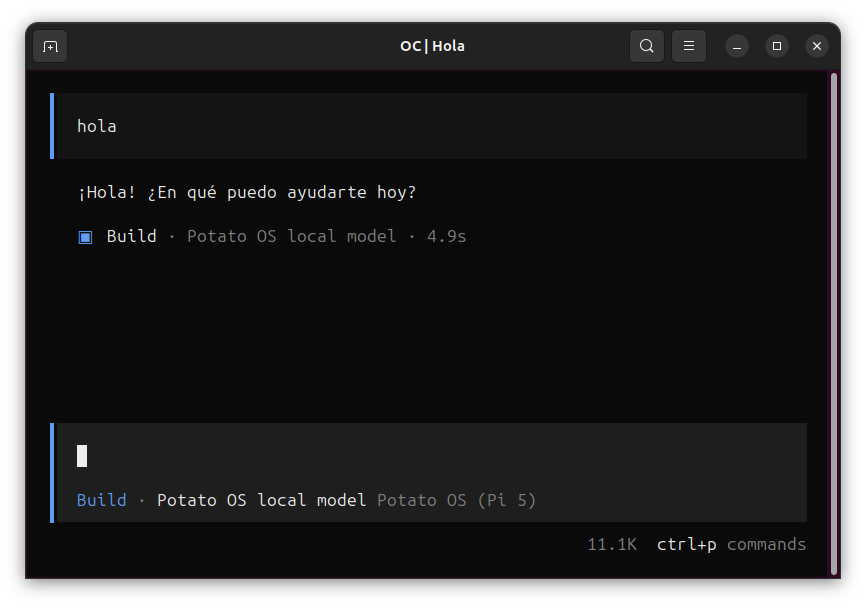Viewport: 866px width, 607px height.
Task: Close the OC | Hola window
Action: (817, 46)
